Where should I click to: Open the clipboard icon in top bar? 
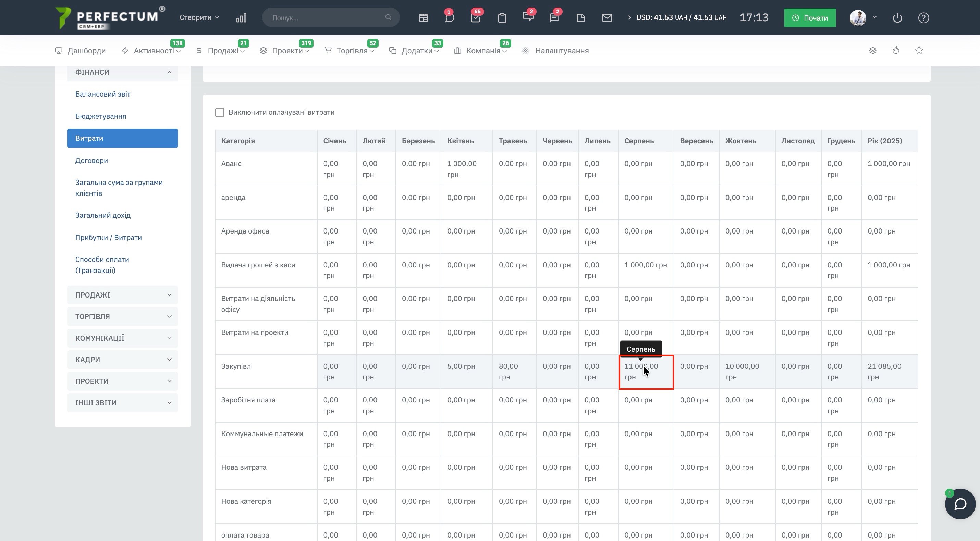coord(502,18)
